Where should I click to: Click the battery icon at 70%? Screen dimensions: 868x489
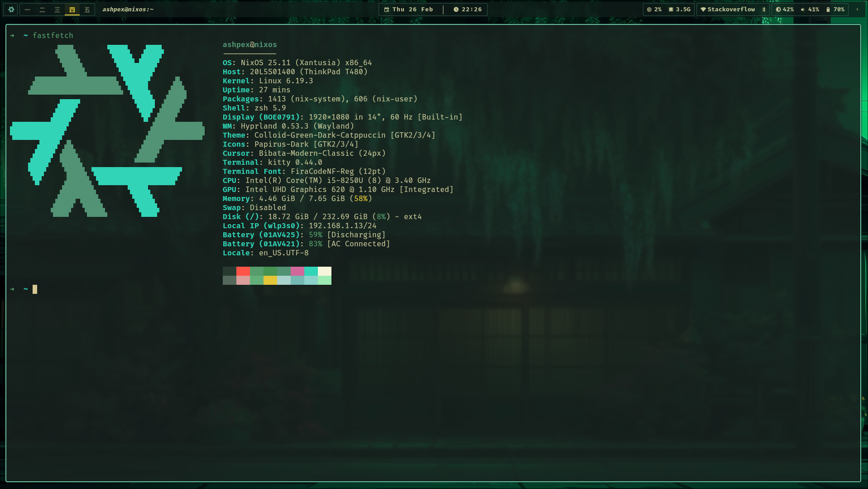pos(828,10)
